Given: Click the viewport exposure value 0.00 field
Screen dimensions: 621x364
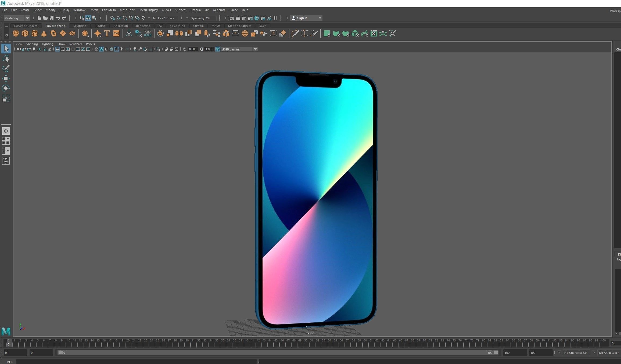Looking at the screenshot, I should point(192,49).
